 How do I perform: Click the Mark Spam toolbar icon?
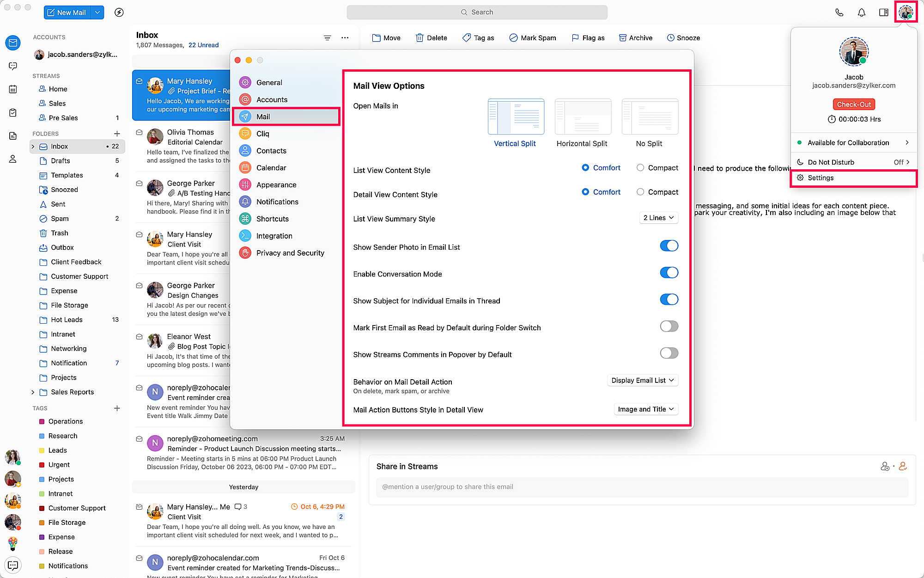click(x=513, y=38)
